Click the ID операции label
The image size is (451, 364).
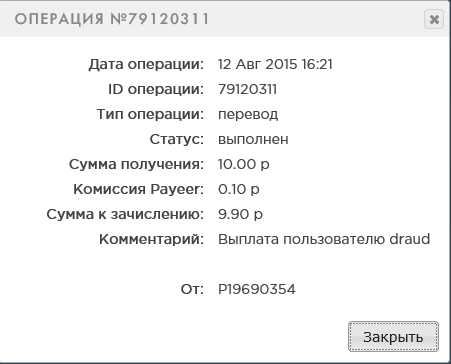tap(156, 89)
